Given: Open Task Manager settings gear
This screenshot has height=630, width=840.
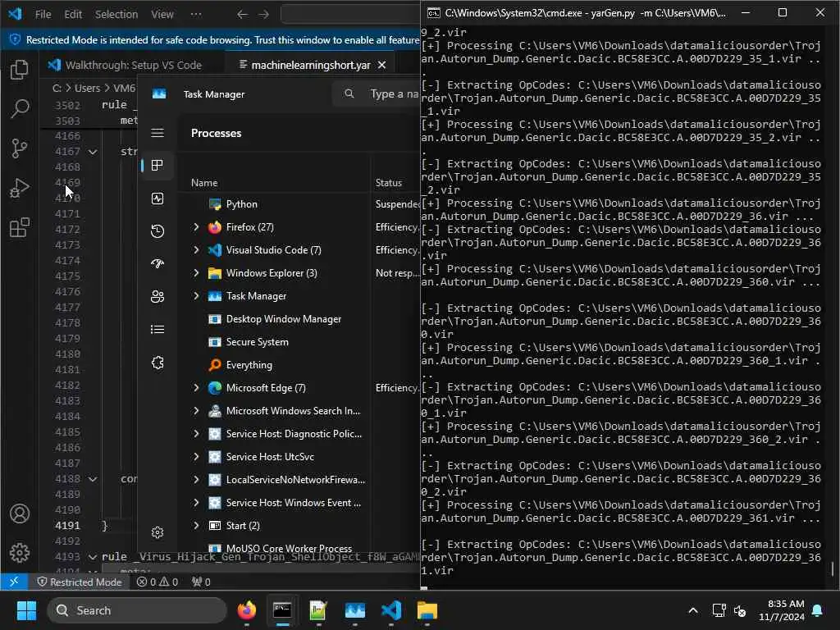Looking at the screenshot, I should [157, 532].
